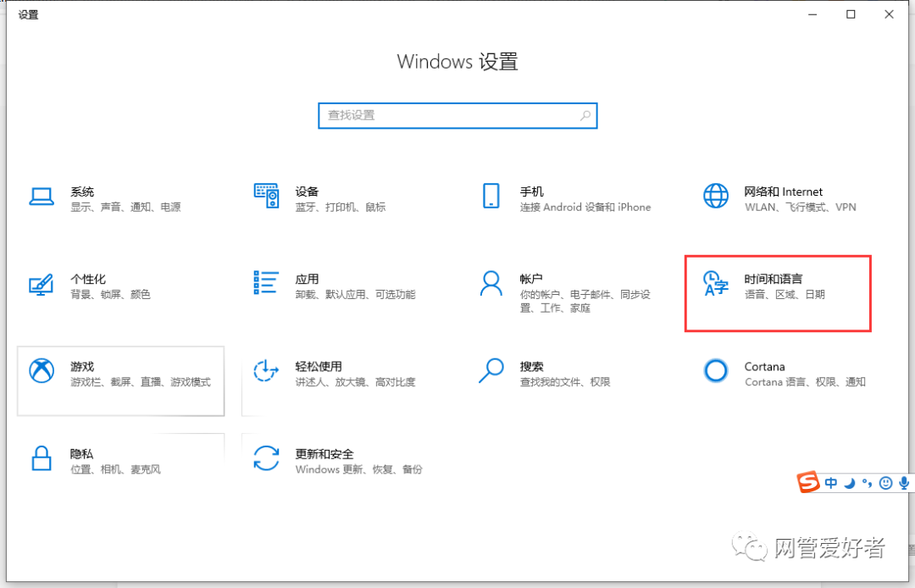
Task: Select 轻松使用 title text
Action: click(319, 366)
